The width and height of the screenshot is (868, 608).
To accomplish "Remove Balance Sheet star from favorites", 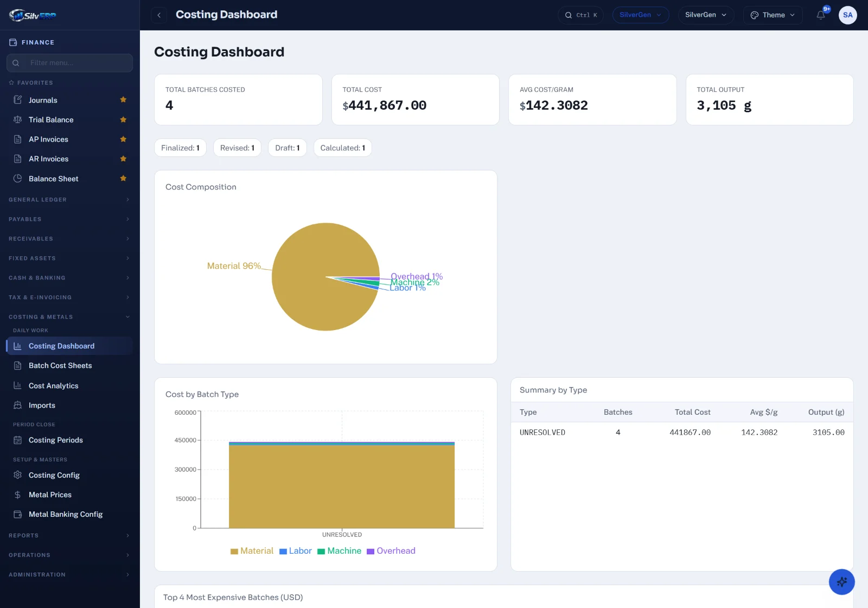I will (x=123, y=178).
